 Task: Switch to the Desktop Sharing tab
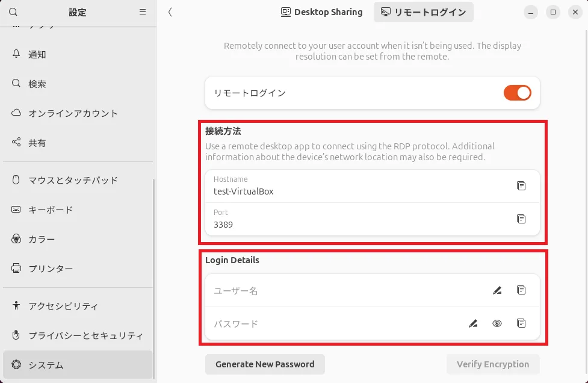[322, 12]
